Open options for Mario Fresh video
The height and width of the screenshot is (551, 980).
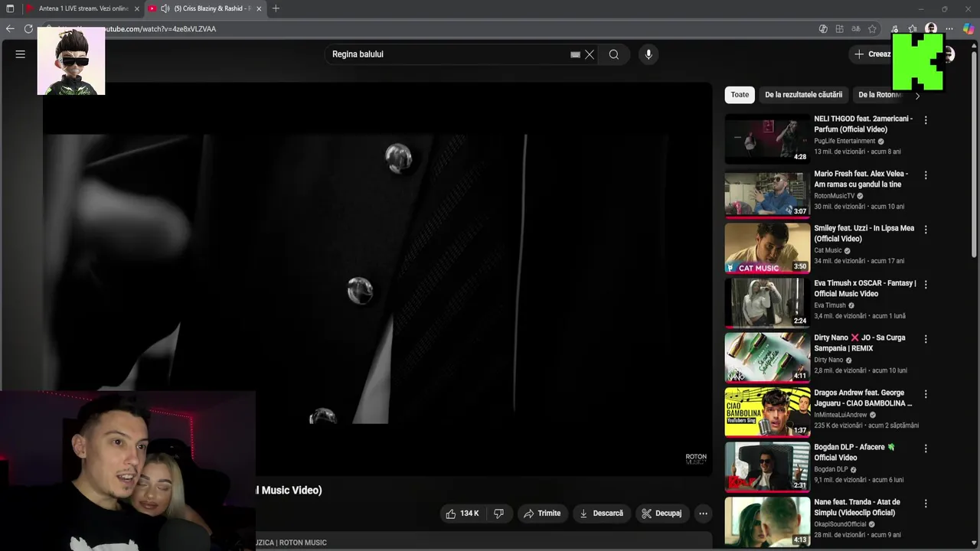tap(926, 175)
